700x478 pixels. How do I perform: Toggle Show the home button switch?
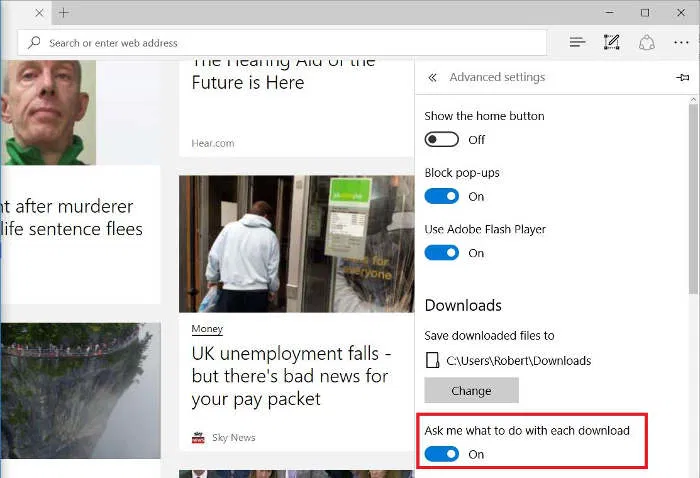point(442,140)
